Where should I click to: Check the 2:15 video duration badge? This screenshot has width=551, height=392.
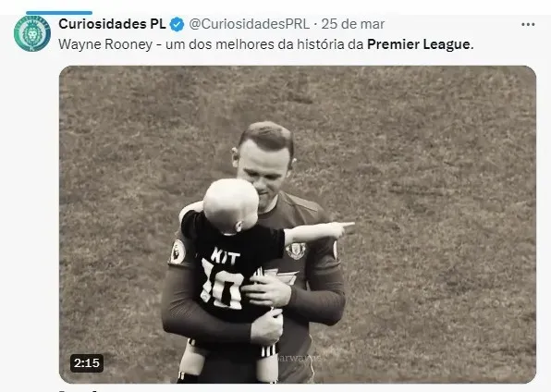coord(87,362)
